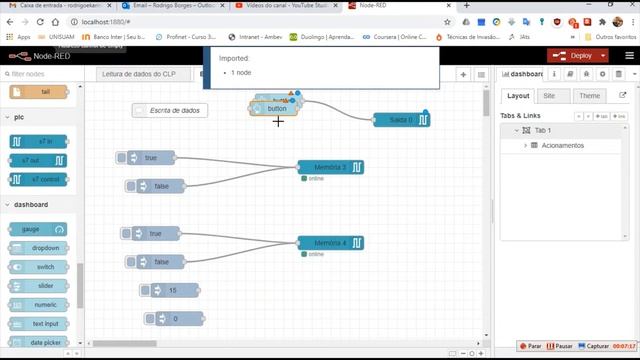Open the Node-RED hamburger main menu
Screen dimensions: 640x360
629,56
